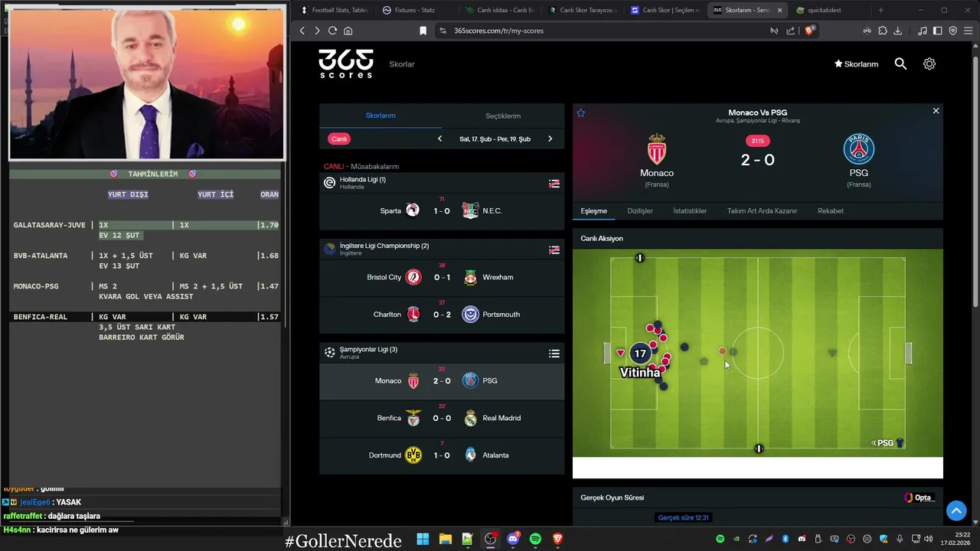Viewport: 980px width, 551px height.
Task: Click the Opta logo
Action: point(918,497)
